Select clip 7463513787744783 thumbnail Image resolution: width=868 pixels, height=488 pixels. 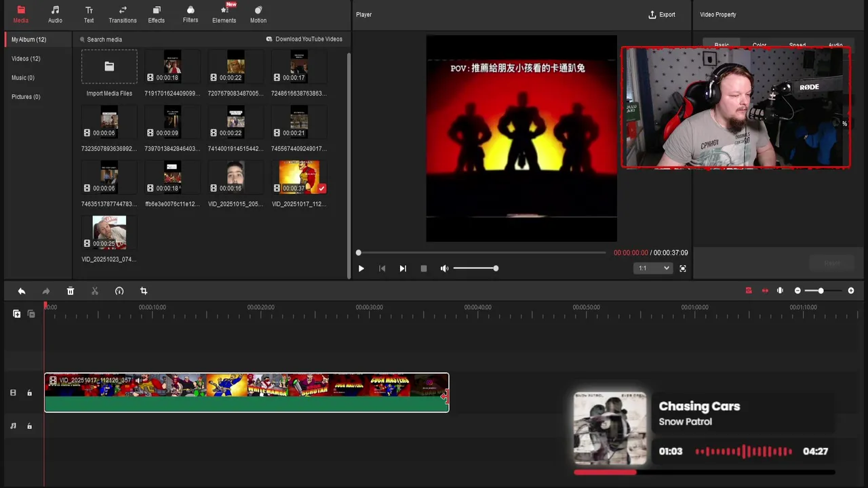click(x=109, y=178)
